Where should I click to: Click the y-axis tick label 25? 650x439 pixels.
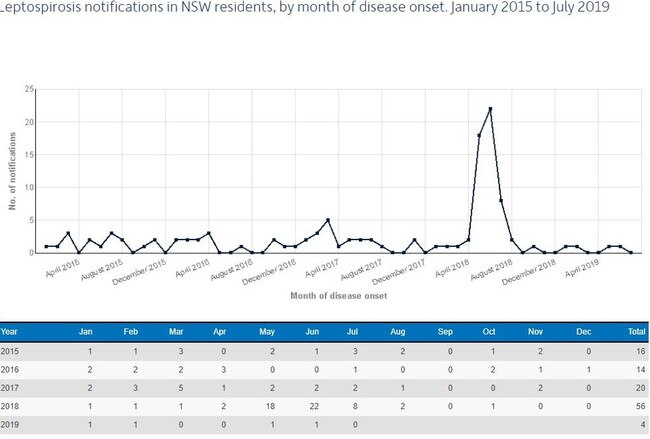pos(29,89)
